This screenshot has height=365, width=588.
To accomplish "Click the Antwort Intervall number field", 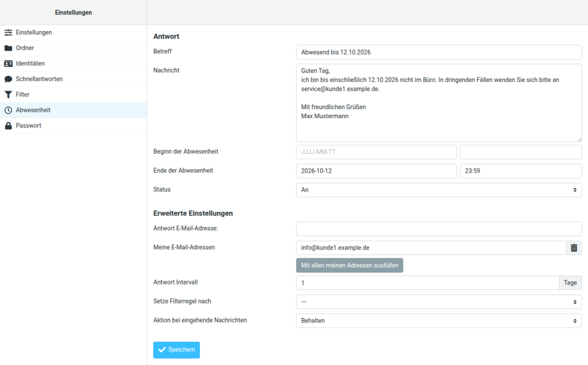I will [x=427, y=283].
